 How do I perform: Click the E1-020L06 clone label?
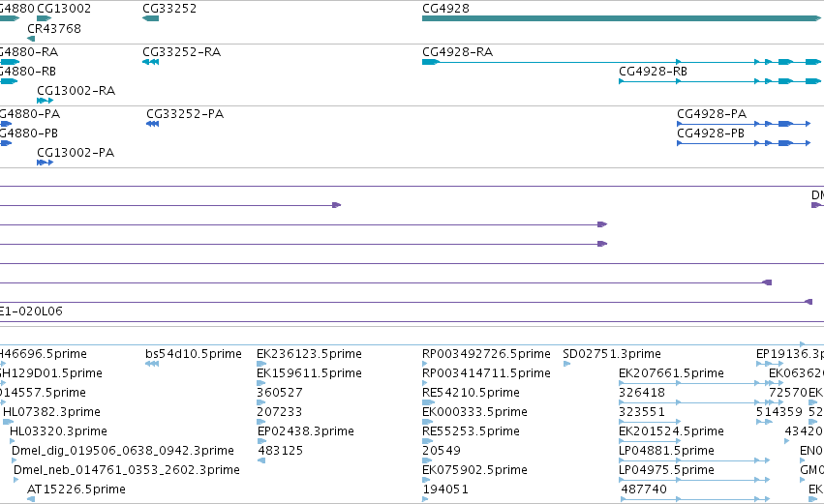[x=31, y=311]
